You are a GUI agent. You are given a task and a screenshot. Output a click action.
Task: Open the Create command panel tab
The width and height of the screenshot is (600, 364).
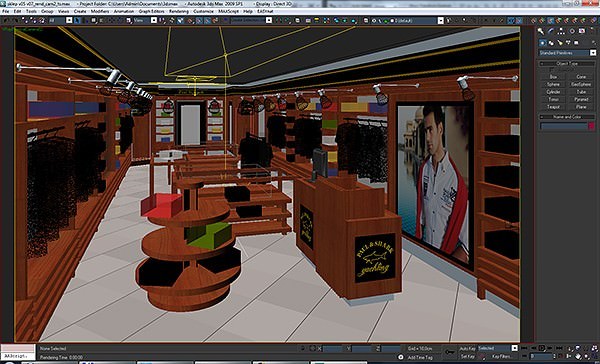(x=540, y=31)
